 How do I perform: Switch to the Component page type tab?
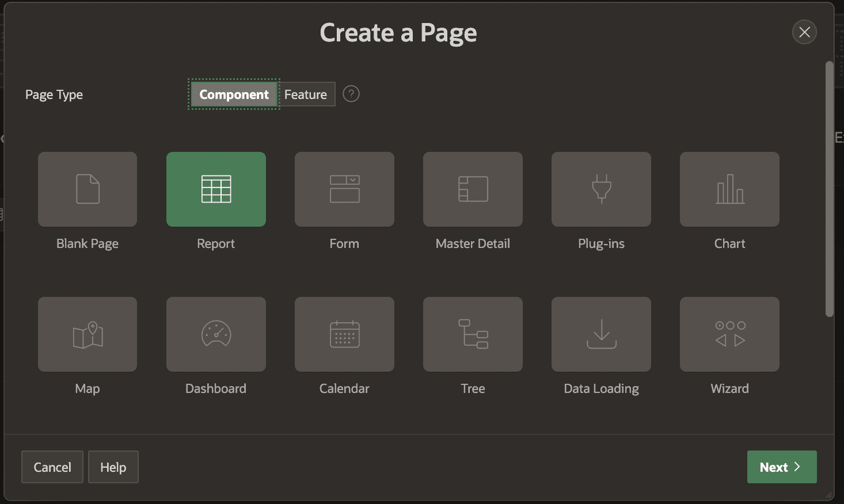233,94
